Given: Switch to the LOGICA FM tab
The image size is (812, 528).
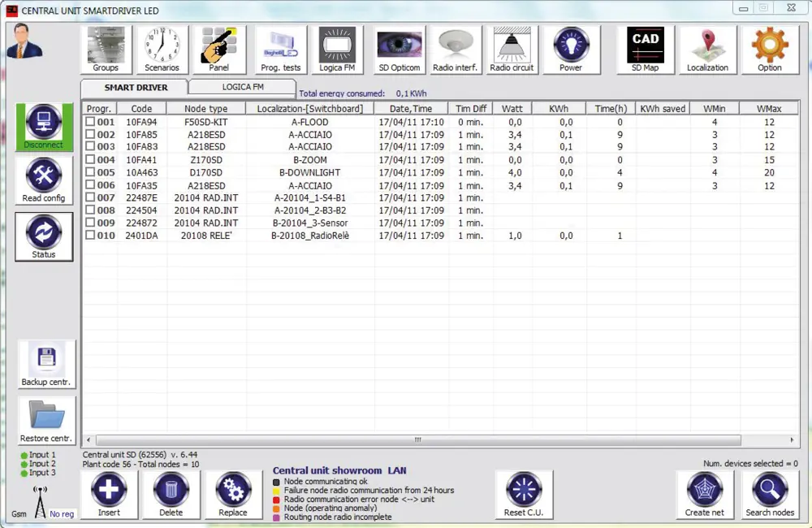Looking at the screenshot, I should [241, 86].
